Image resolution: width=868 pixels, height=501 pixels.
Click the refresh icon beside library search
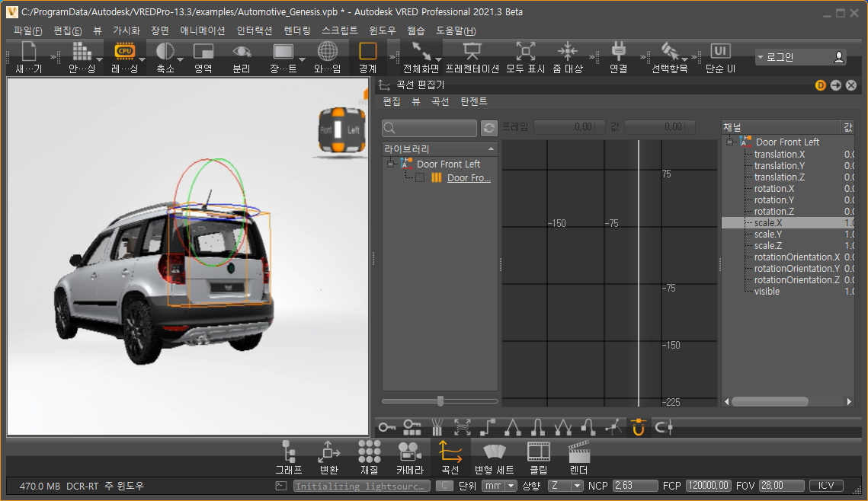(x=490, y=128)
